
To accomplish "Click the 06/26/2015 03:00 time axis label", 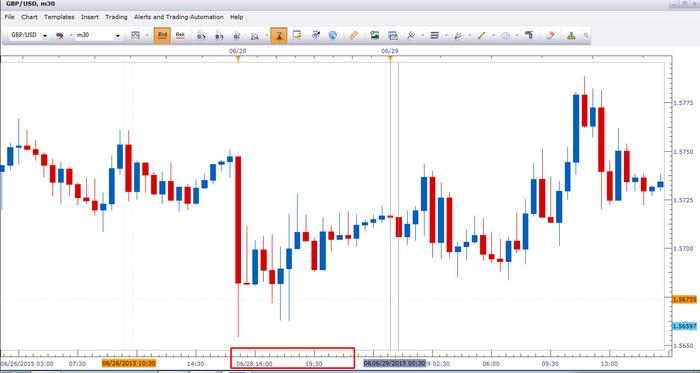I will (x=27, y=364).
